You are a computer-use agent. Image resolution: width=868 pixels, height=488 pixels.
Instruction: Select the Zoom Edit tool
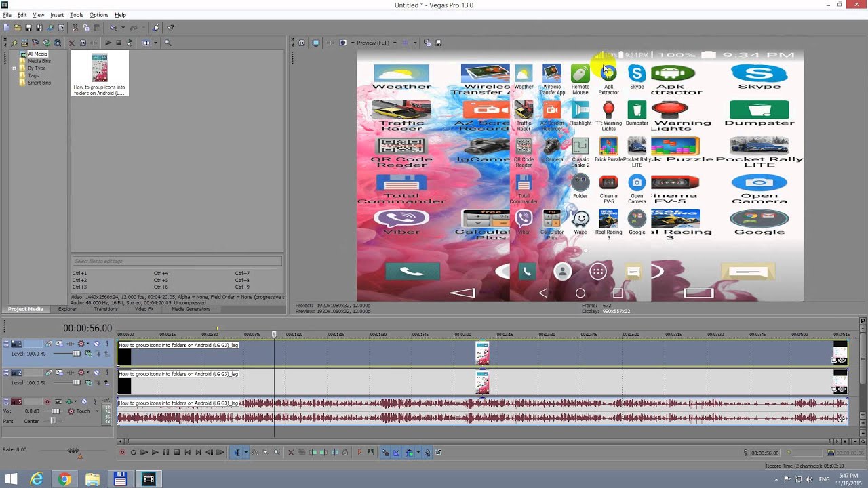[x=276, y=452]
